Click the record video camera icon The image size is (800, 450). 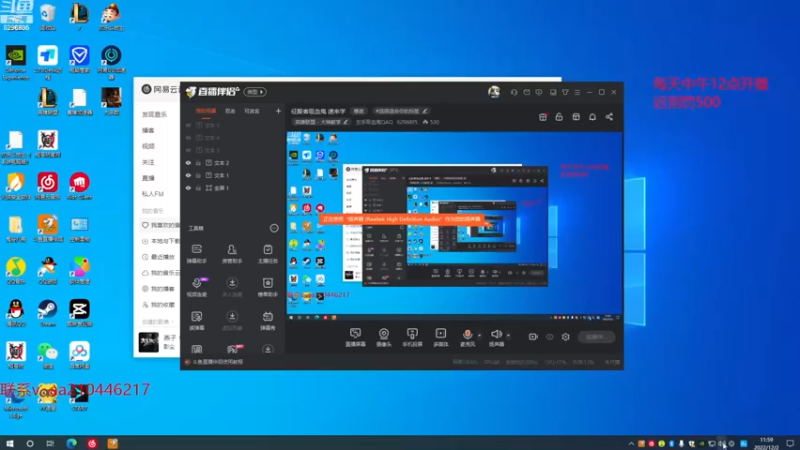pyautogui.click(x=533, y=337)
